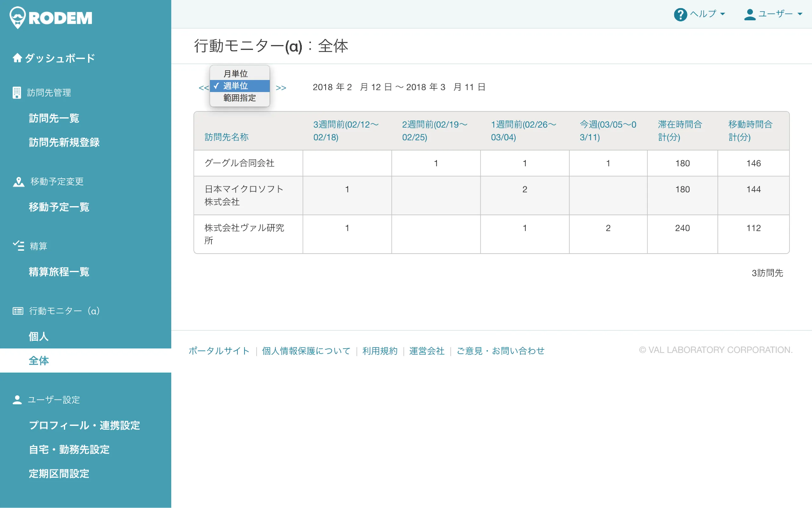The width and height of the screenshot is (812, 508).
Task: Click the map pin icon beside 移動予定変更
Action: coord(18,182)
